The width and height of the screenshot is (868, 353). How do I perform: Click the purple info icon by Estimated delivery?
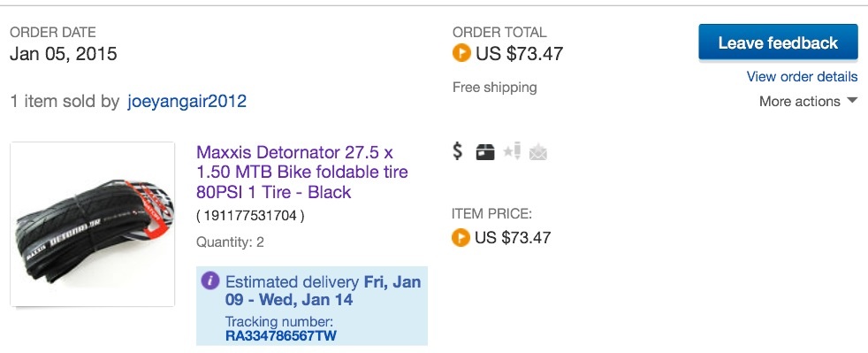point(209,281)
